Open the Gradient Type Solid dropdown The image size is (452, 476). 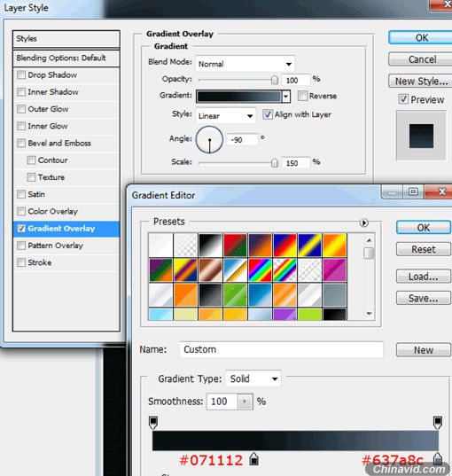(253, 378)
